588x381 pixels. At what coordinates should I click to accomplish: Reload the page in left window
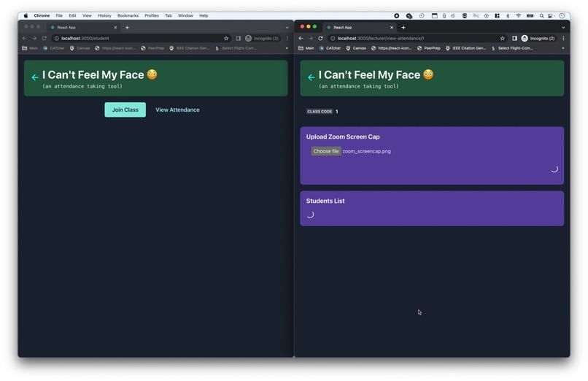click(45, 38)
